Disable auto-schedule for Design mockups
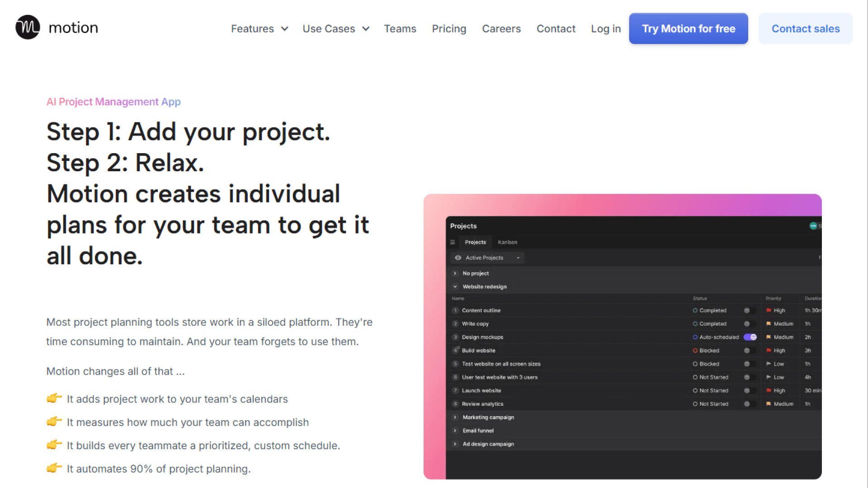The width and height of the screenshot is (868, 488). 750,337
